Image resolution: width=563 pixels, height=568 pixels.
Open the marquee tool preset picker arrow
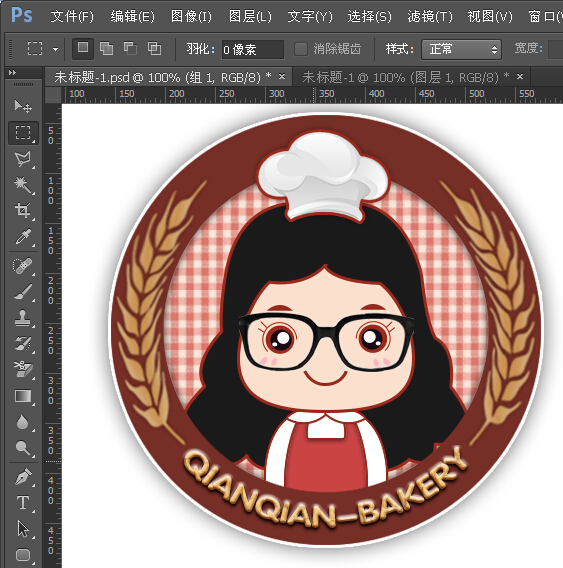click(x=55, y=49)
